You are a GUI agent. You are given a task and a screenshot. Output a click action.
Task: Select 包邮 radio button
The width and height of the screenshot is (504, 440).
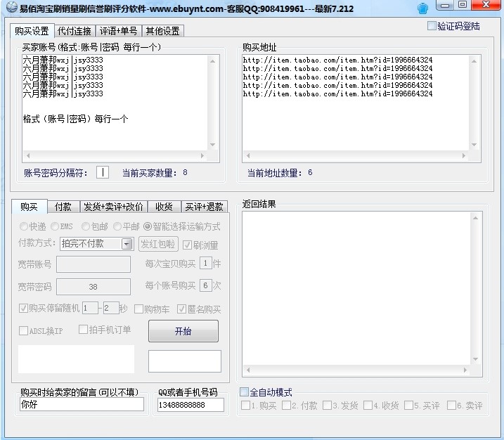85,226
